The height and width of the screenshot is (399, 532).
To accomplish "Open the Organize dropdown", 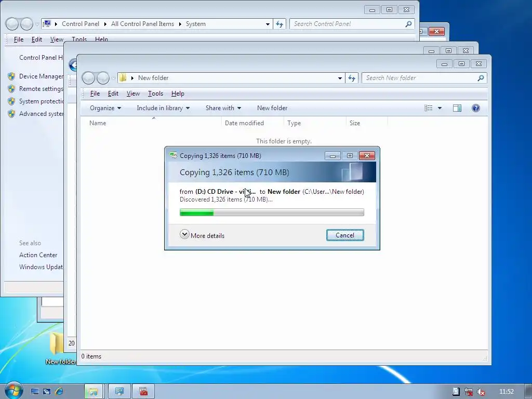I will [x=105, y=108].
